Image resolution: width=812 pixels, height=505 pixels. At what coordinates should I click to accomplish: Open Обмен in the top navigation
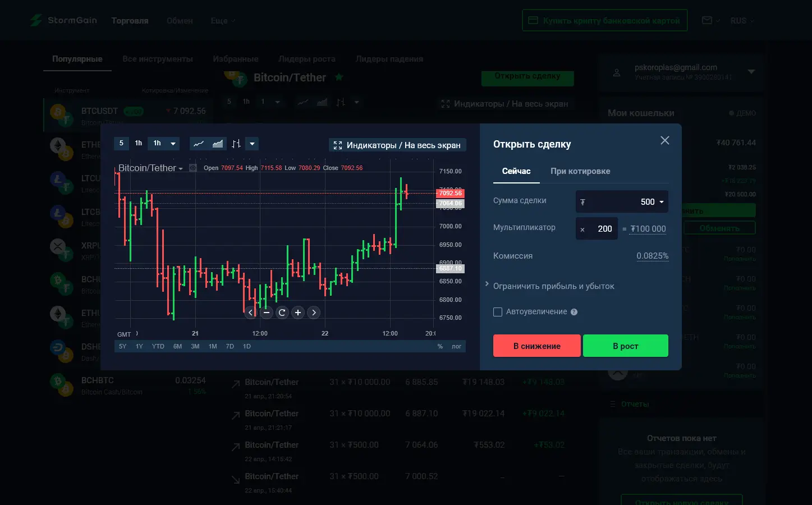click(x=180, y=21)
